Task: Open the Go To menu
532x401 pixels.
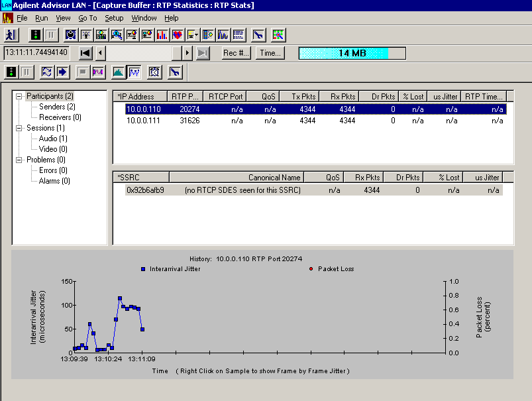Action: tap(87, 18)
